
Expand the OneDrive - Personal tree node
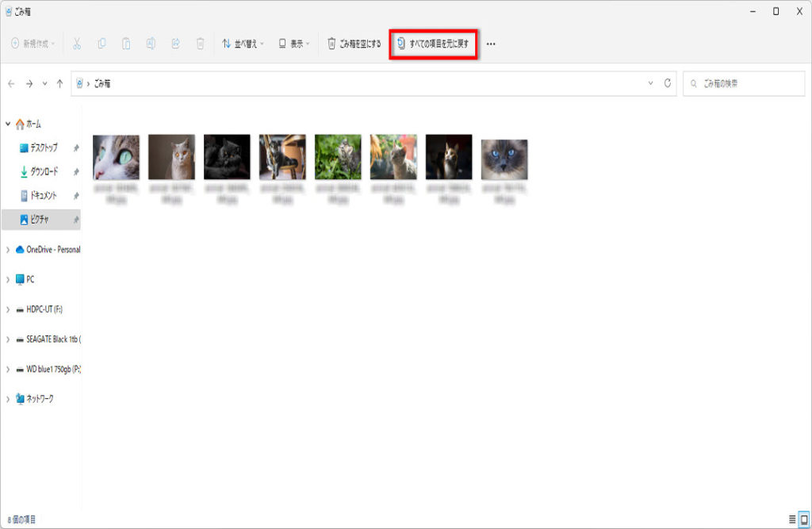(x=8, y=249)
